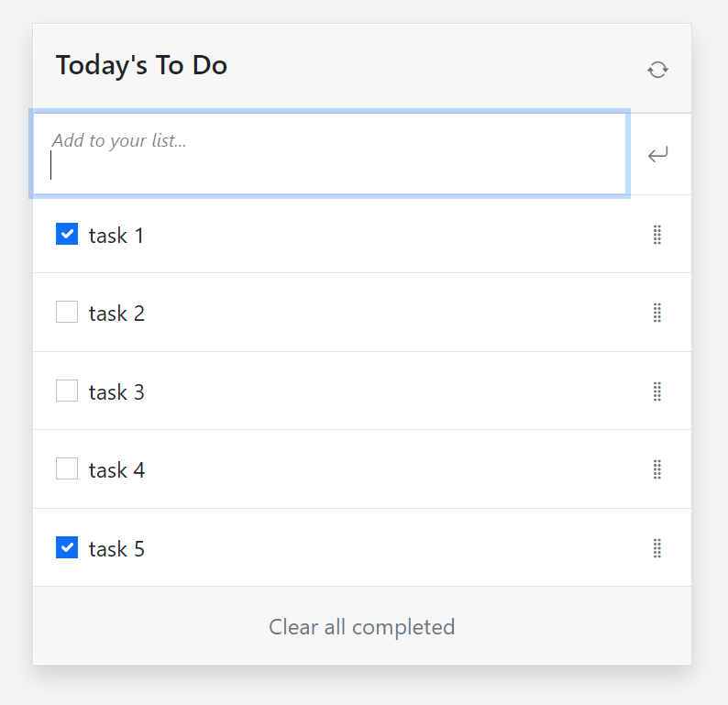Tick the checkbox for task 4
This screenshot has width=728, height=705.
pos(67,469)
